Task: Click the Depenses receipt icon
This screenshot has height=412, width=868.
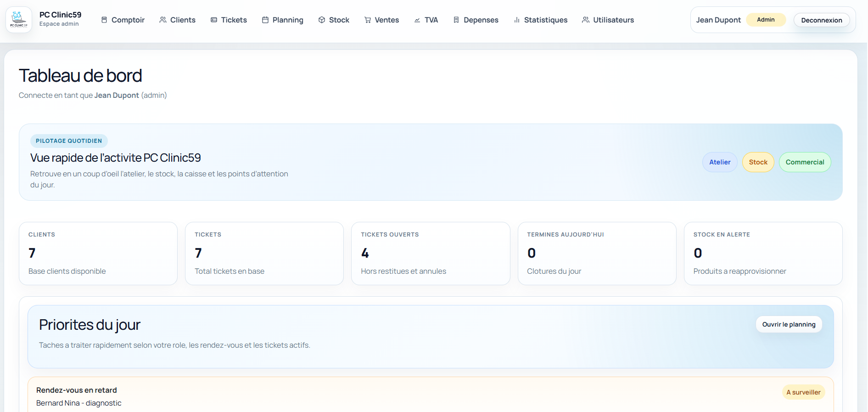Action: (456, 20)
